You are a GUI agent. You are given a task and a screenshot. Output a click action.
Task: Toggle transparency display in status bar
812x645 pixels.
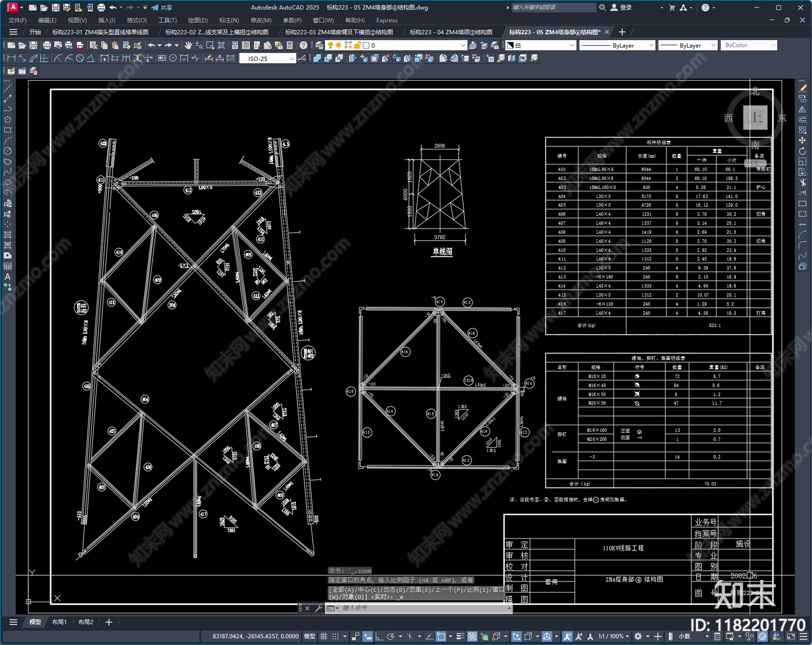click(x=472, y=636)
